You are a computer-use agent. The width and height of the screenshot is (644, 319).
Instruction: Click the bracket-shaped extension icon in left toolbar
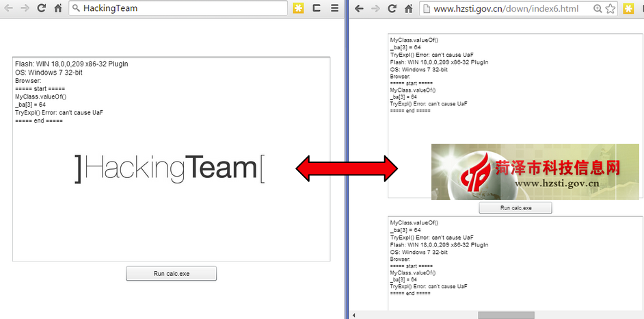[x=317, y=8]
